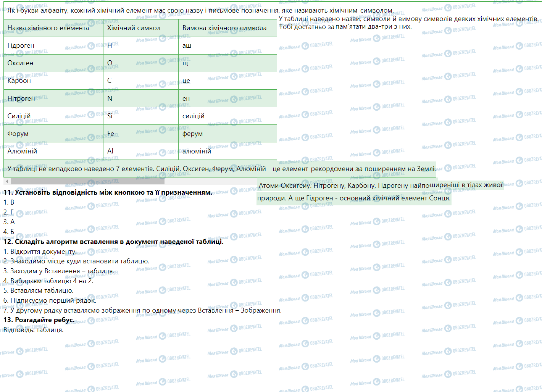
Task: Click the table's horizontal scrollbar left arrow
Action: pos(7,181)
